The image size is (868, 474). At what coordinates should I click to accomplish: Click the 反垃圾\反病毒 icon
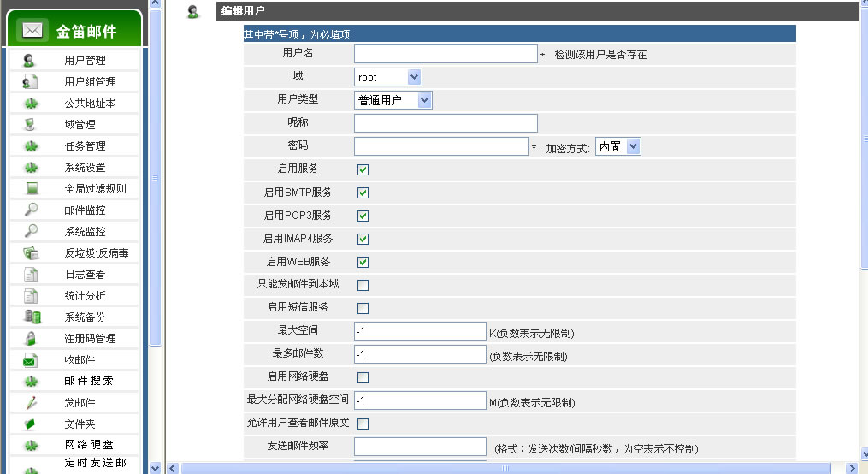click(x=31, y=252)
